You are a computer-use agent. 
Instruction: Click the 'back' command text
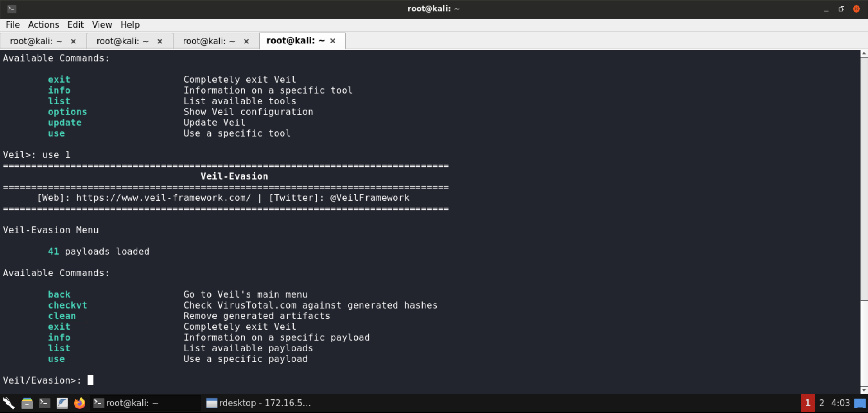(x=59, y=294)
